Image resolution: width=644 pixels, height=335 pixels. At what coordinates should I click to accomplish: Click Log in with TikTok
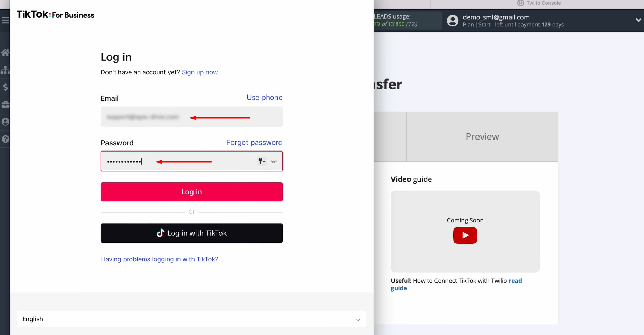click(x=191, y=233)
